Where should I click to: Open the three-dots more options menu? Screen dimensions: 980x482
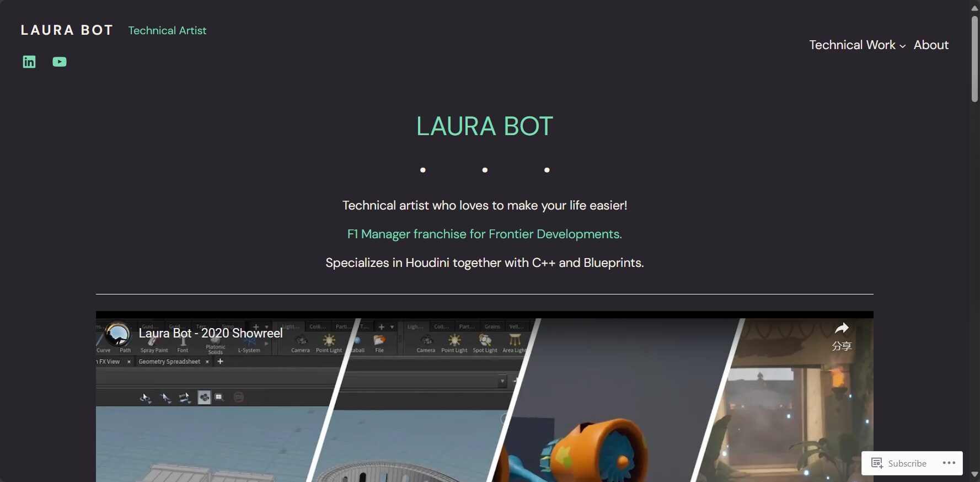(949, 463)
